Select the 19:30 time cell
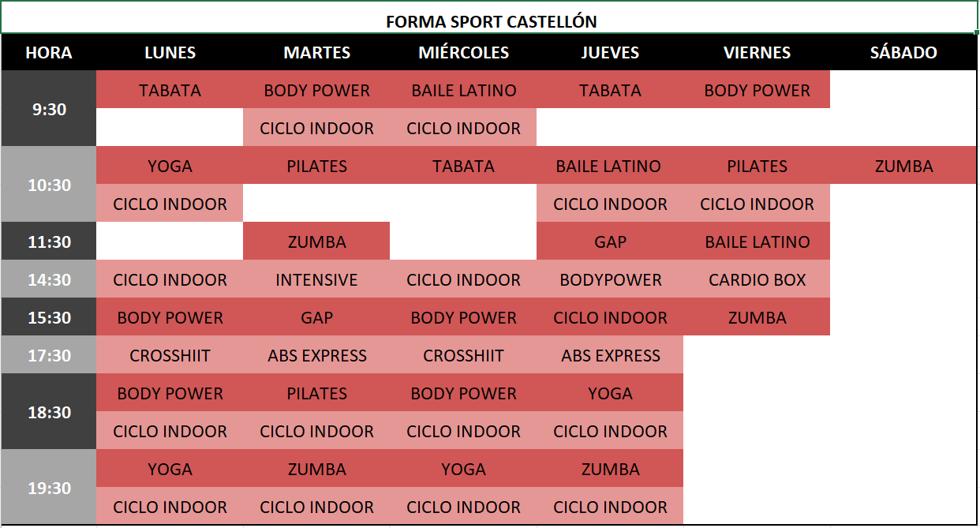980x528 pixels. [49, 489]
